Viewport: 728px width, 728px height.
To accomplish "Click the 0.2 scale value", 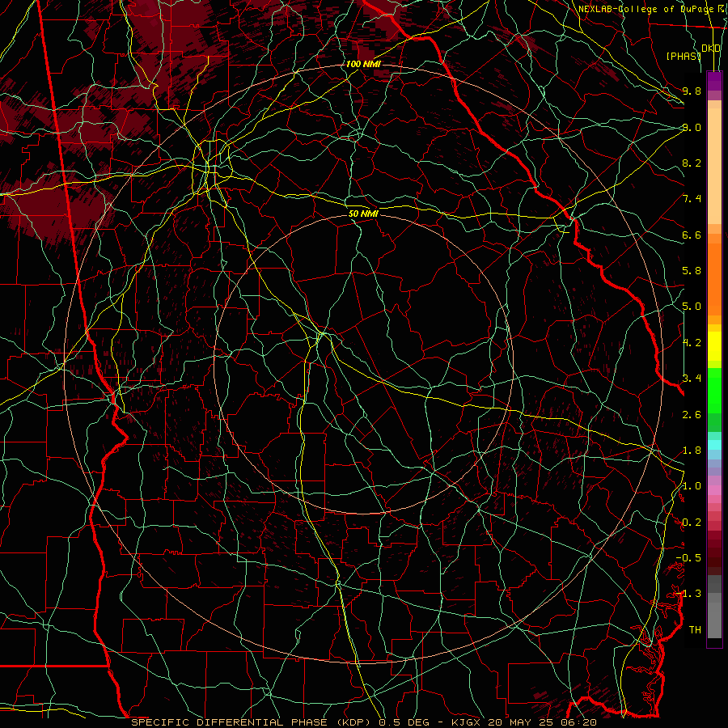I will tap(692, 523).
